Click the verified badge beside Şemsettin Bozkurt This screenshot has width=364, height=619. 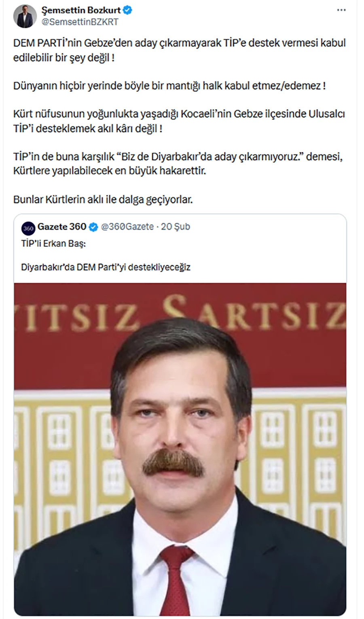coord(127,11)
